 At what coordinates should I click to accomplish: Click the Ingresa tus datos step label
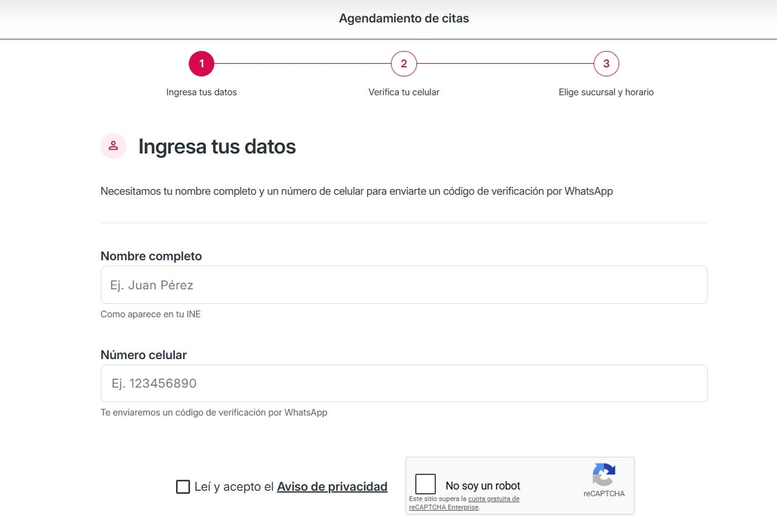(x=202, y=92)
